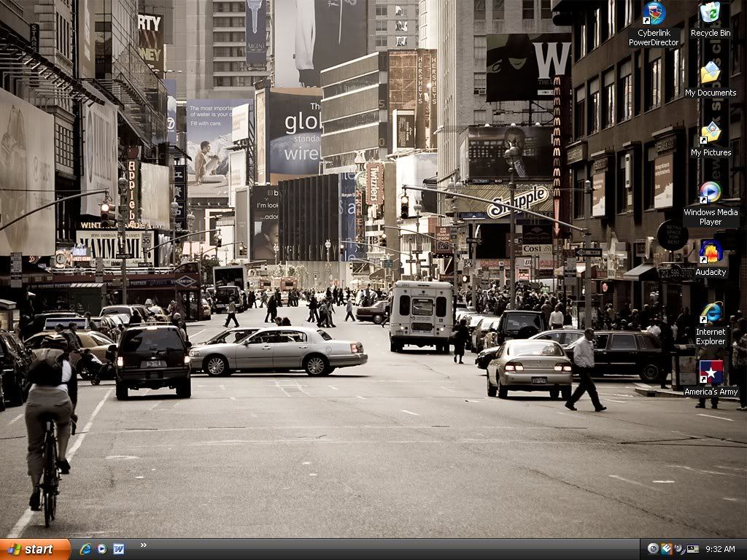Launch Windows Media Player from desktop
This screenshot has width=747, height=560.
[711, 204]
